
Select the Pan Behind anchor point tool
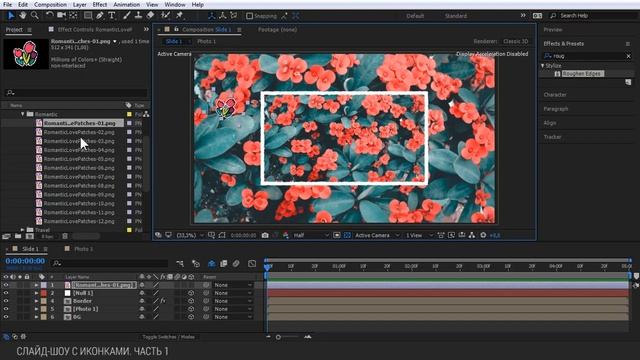[73, 16]
